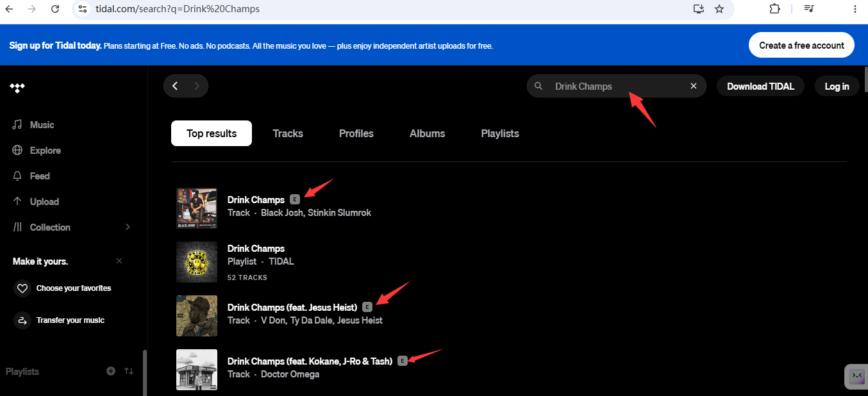Image resolution: width=868 pixels, height=396 pixels.
Task: Click Transfer your music
Action: coord(60,320)
